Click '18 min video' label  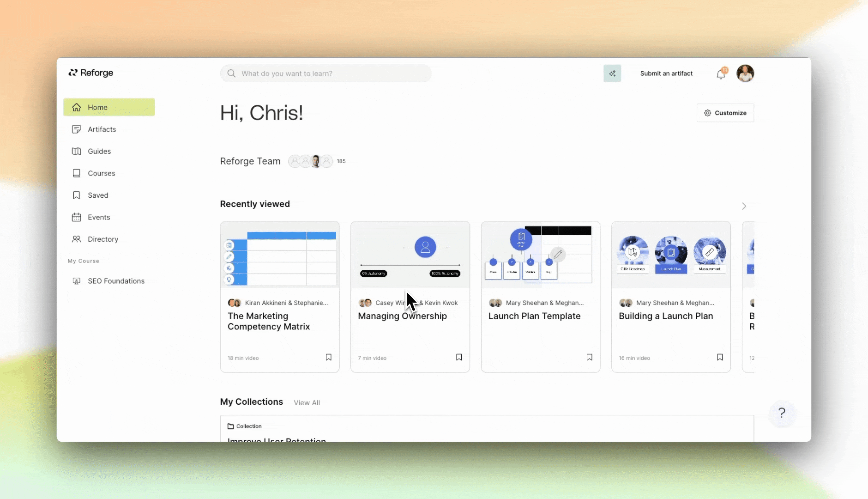pyautogui.click(x=243, y=358)
